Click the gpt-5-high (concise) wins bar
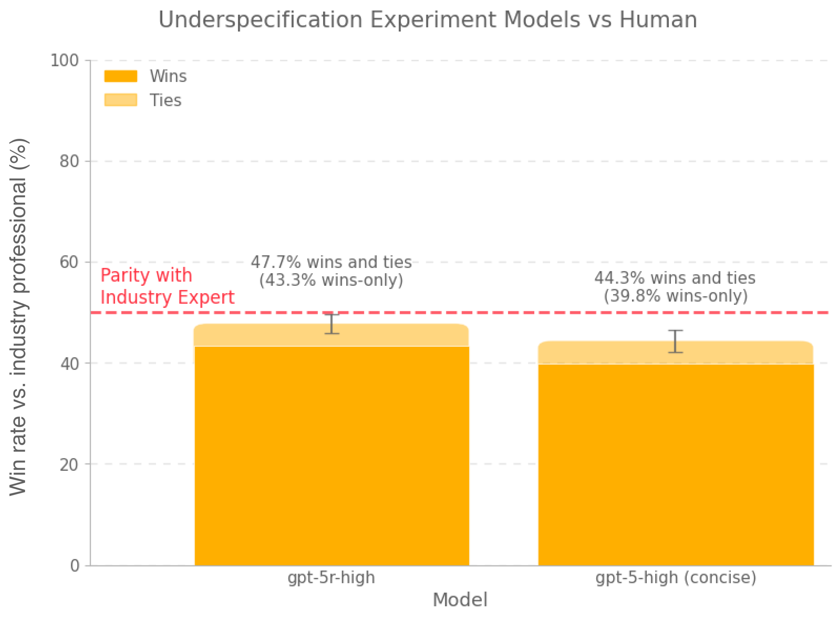Image resolution: width=840 pixels, height=621 pixels. tap(676, 464)
